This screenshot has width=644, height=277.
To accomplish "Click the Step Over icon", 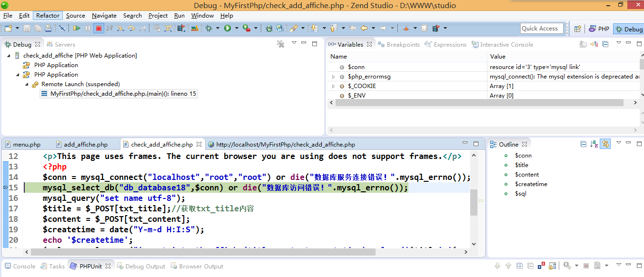I will 132,29.
